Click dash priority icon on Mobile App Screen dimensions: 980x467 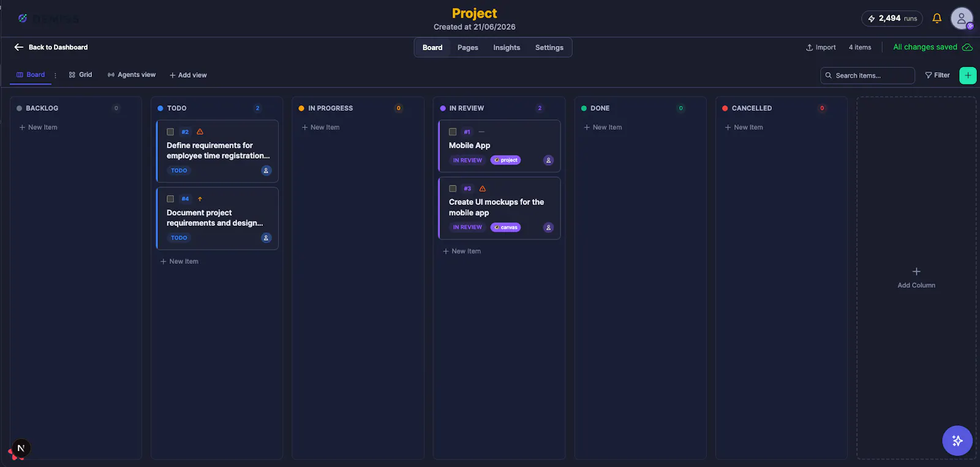click(x=481, y=132)
